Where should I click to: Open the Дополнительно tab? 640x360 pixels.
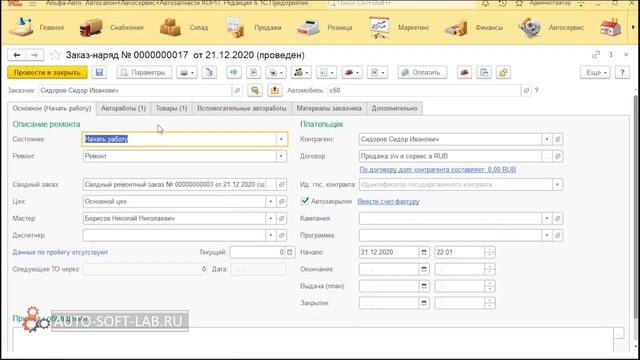(x=394, y=108)
